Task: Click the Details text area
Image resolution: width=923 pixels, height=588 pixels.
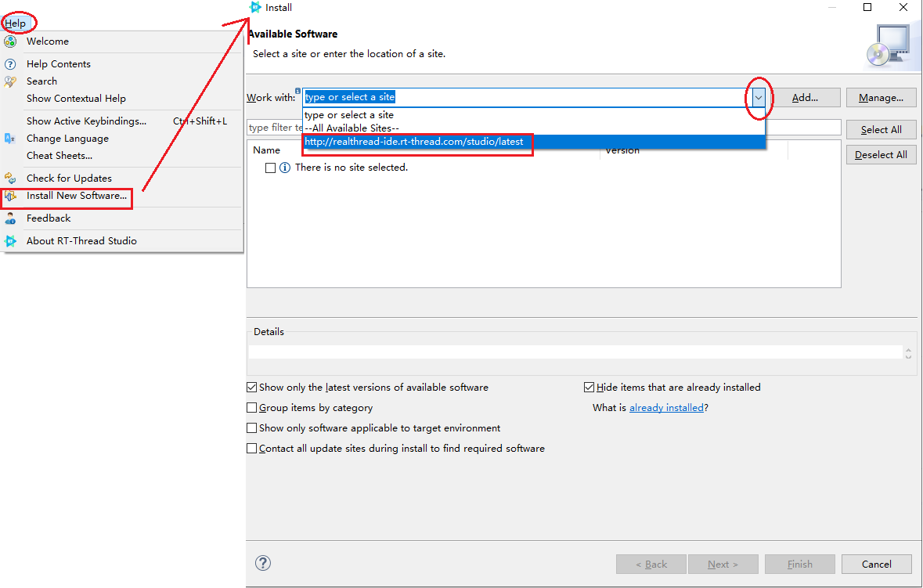Action: pyautogui.click(x=575, y=352)
